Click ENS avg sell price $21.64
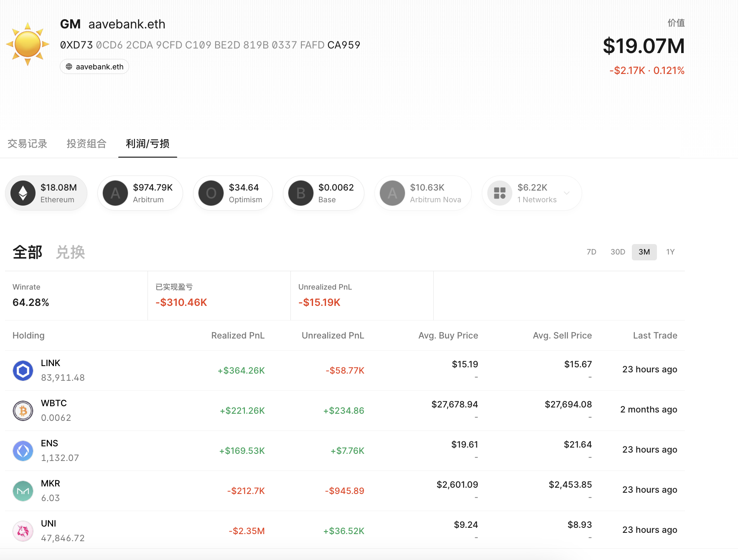Viewport: 738px width, 560px height. point(578,445)
